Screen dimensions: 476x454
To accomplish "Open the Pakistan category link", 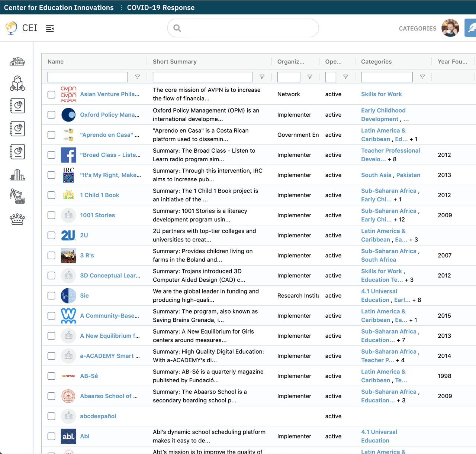I will (x=408, y=175).
